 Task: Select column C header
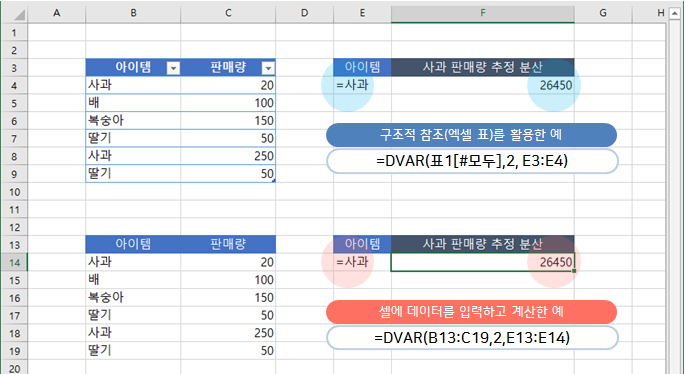pyautogui.click(x=228, y=13)
